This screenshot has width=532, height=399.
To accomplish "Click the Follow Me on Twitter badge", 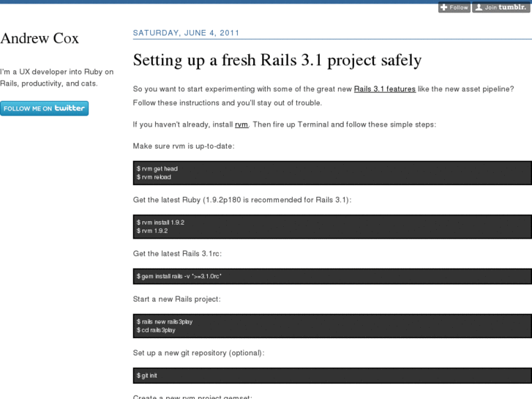I will click(x=44, y=108).
